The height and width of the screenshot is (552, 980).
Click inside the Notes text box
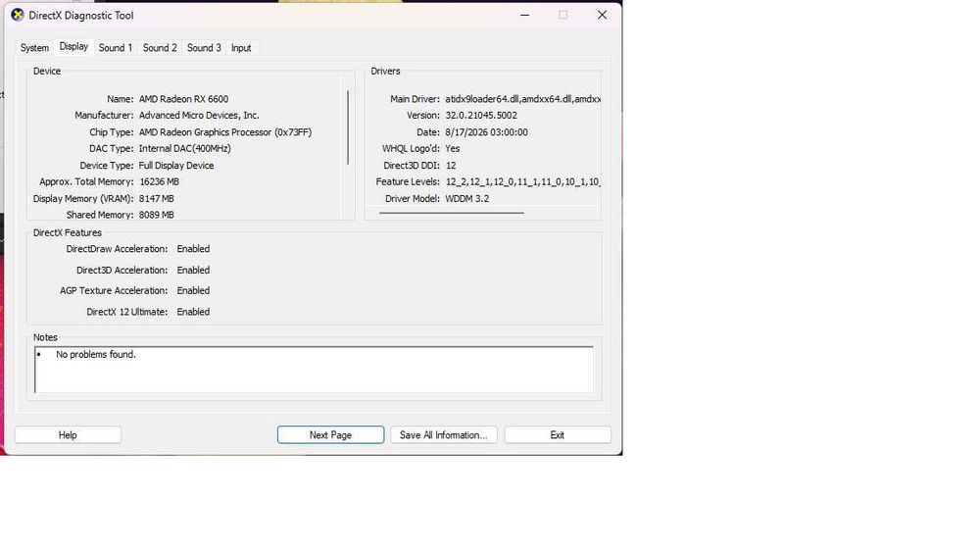coord(314,370)
